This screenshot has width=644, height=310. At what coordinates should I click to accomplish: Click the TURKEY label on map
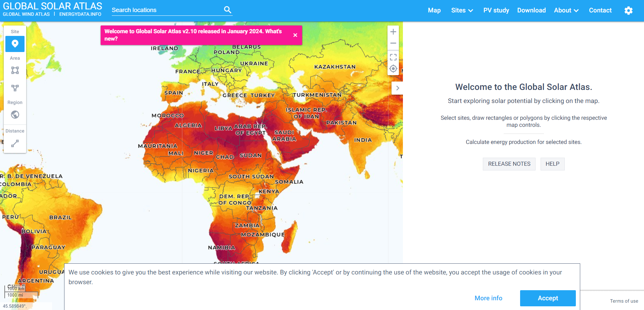[263, 95]
